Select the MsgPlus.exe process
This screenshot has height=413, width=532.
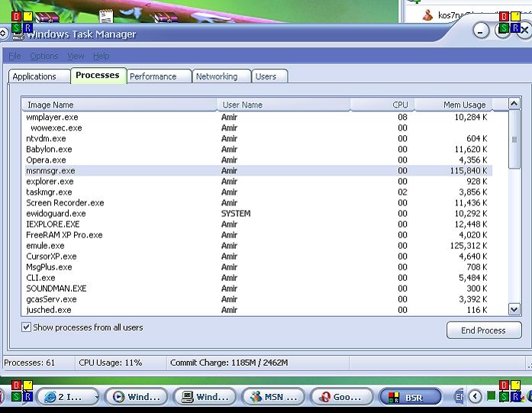(259, 267)
